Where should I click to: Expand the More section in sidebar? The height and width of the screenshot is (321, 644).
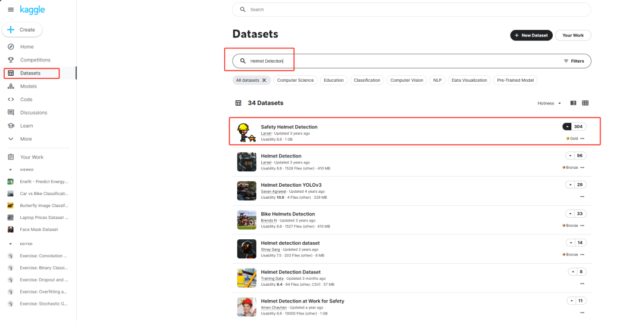(11, 139)
